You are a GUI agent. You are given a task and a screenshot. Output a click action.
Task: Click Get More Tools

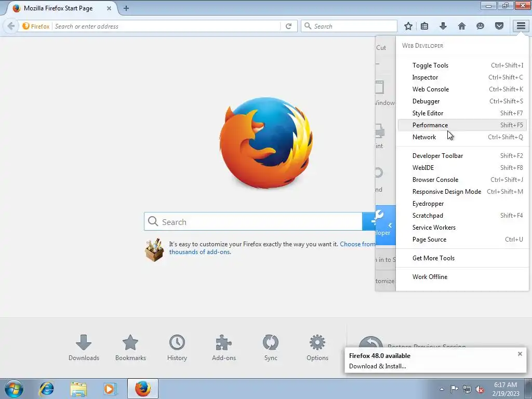click(462, 258)
